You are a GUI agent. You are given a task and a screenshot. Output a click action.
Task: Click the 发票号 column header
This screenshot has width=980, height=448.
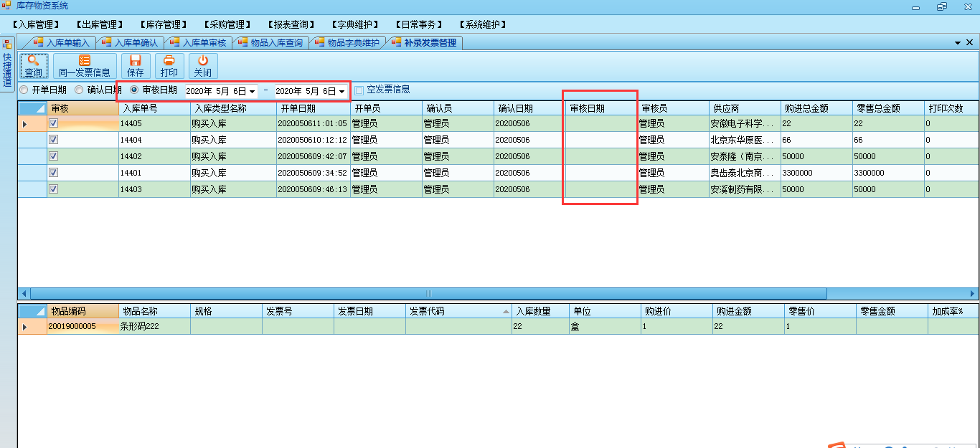(x=298, y=311)
